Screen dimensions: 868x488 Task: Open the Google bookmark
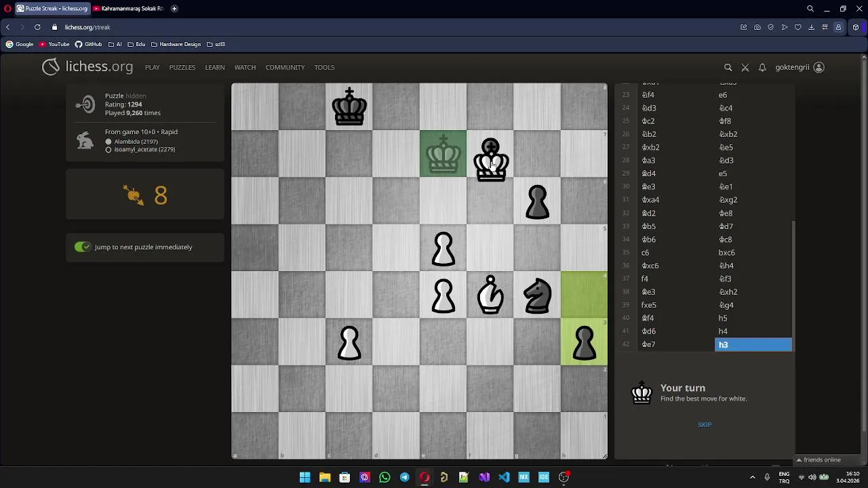pos(20,44)
